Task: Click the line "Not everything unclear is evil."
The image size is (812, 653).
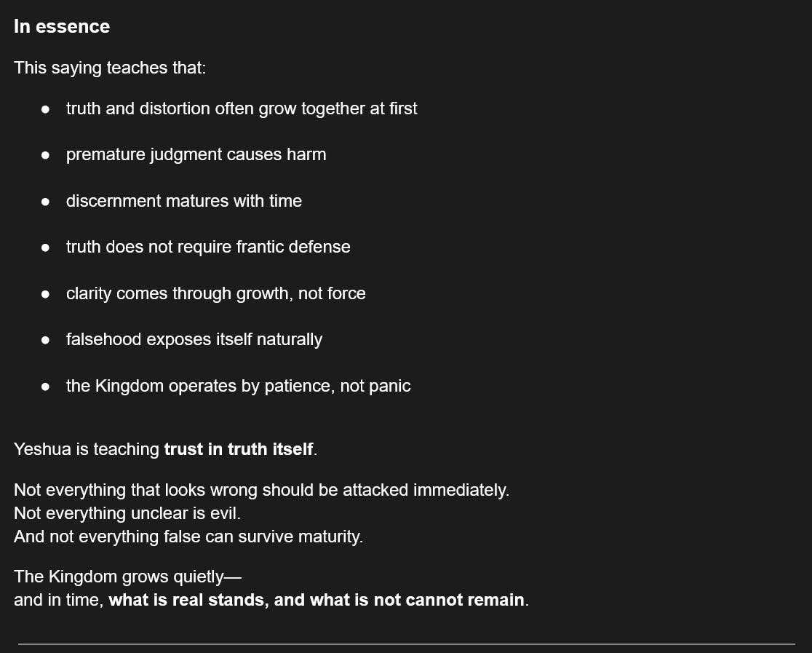Action: 127,514
